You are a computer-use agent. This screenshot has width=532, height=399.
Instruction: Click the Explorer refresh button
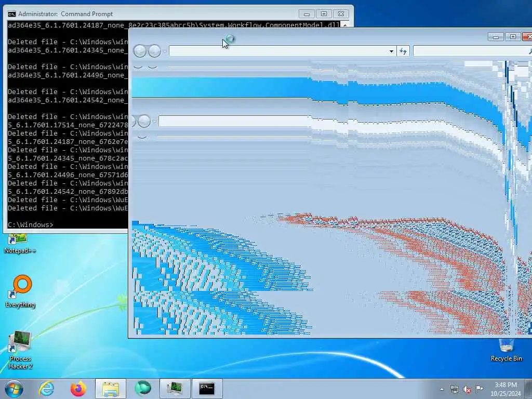tap(403, 51)
